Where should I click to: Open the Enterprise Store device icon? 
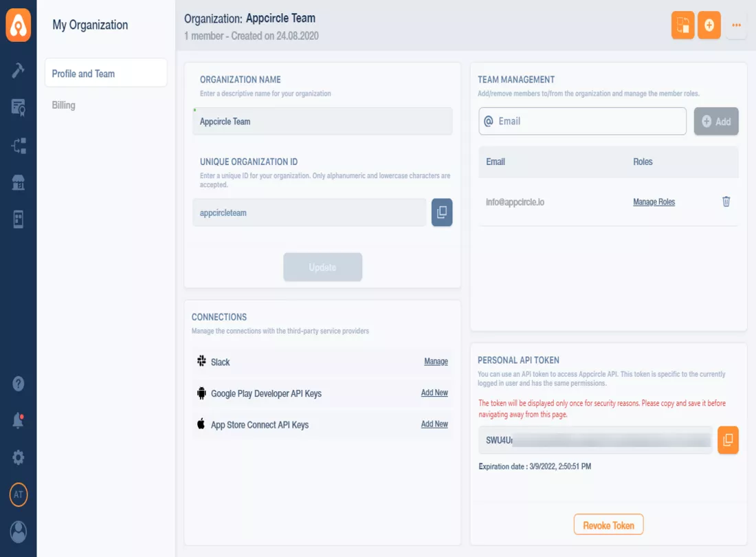tap(19, 219)
